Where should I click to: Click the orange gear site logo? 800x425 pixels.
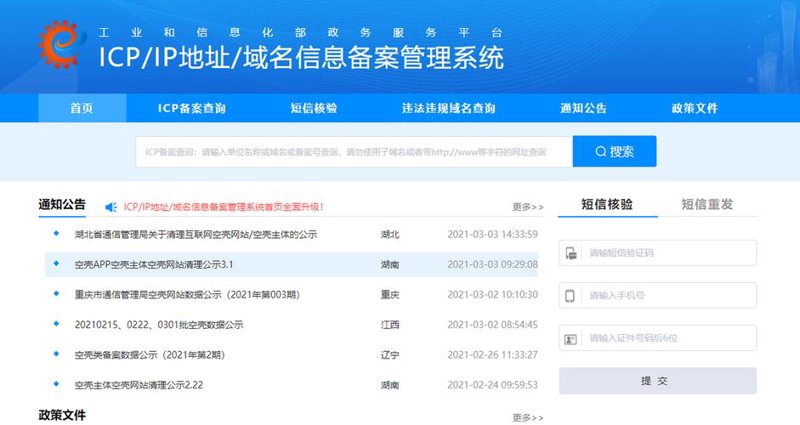pos(60,44)
